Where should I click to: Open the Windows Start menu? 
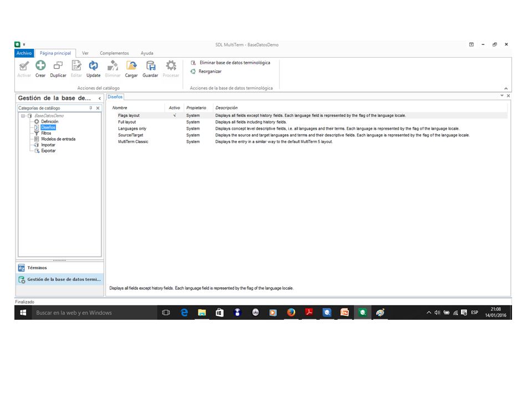pyautogui.click(x=23, y=313)
